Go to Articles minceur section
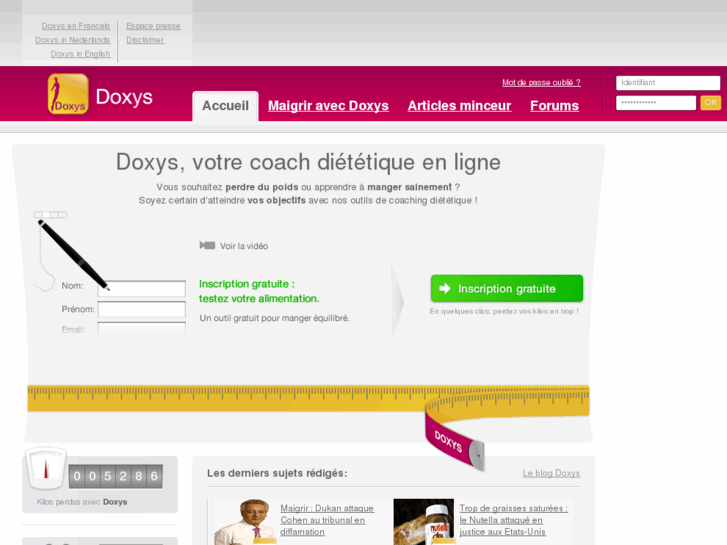The width and height of the screenshot is (727, 545). click(x=459, y=106)
